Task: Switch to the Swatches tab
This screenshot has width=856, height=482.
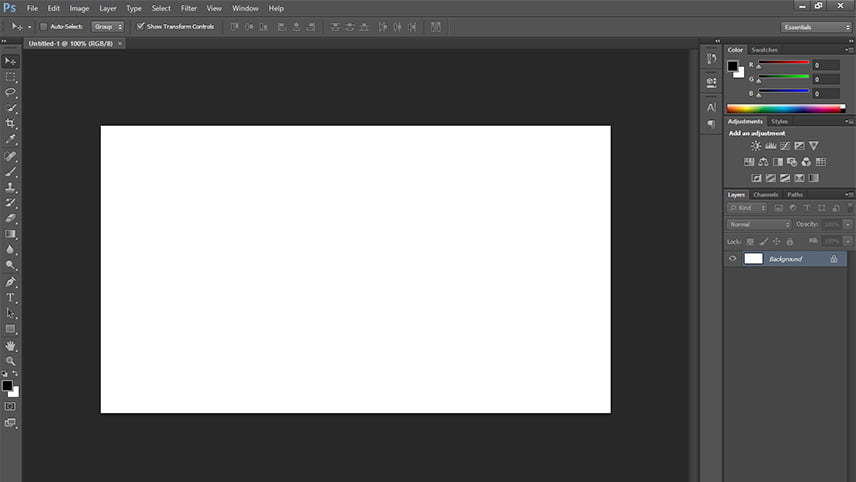Action: pos(764,50)
